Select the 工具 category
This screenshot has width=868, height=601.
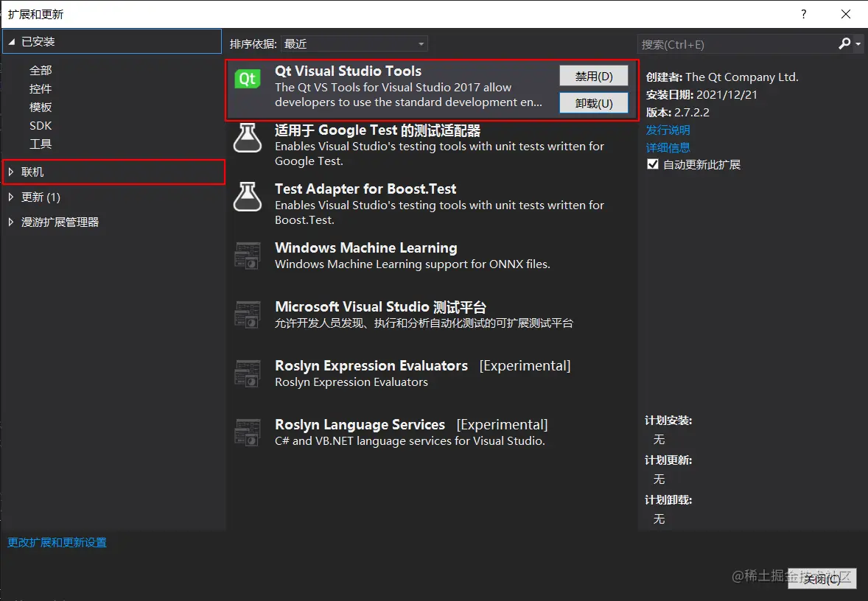tap(41, 144)
